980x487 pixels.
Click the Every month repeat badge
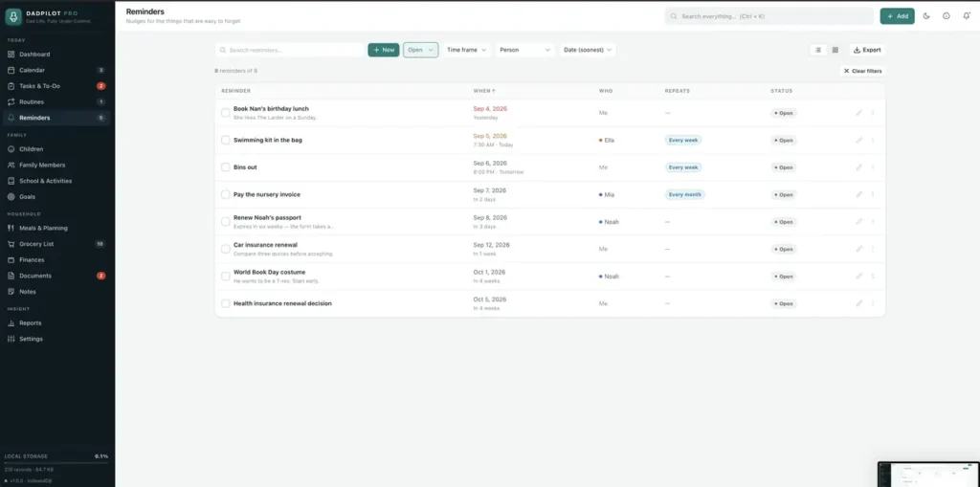click(685, 194)
